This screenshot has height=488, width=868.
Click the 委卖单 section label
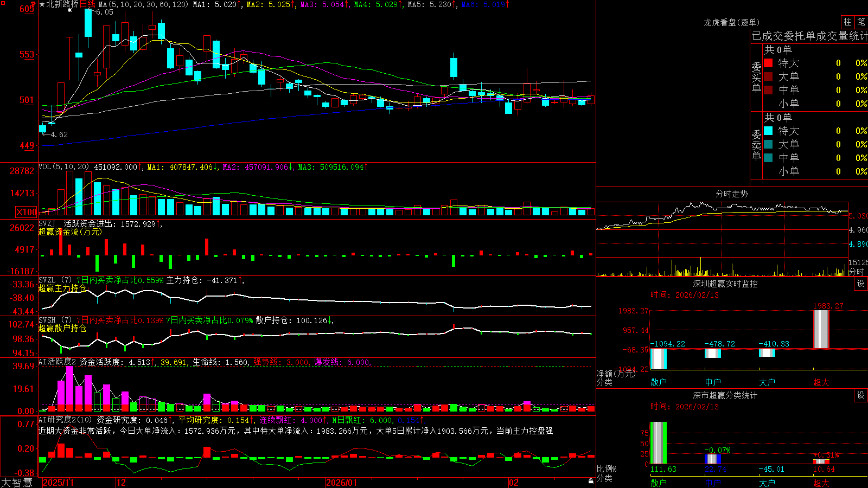point(756,145)
